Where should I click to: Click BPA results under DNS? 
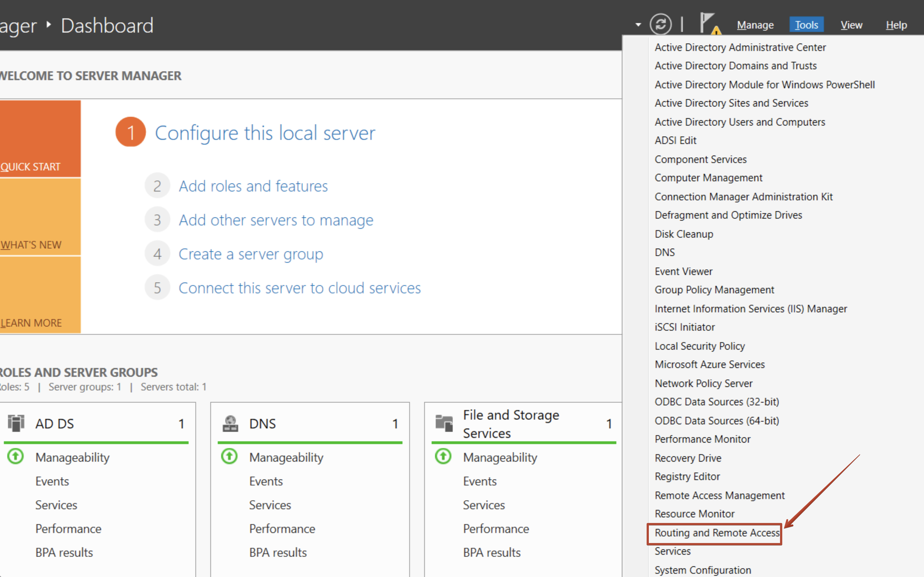pyautogui.click(x=278, y=552)
